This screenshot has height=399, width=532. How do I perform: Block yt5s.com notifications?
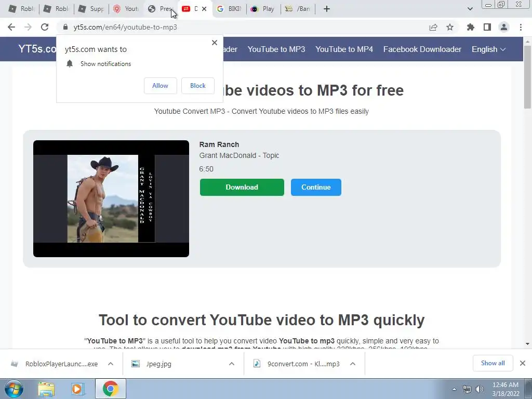198,86
